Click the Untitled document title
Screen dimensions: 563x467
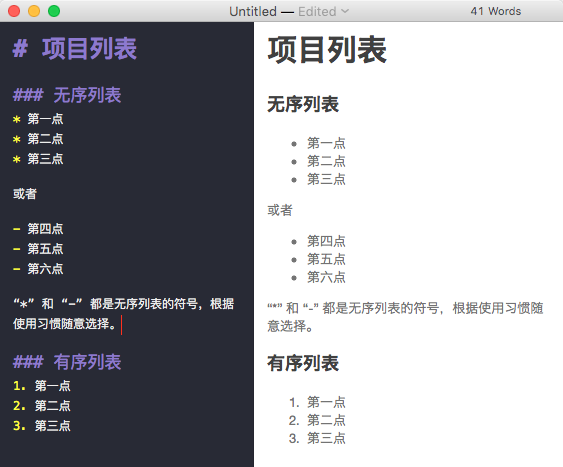pos(253,11)
